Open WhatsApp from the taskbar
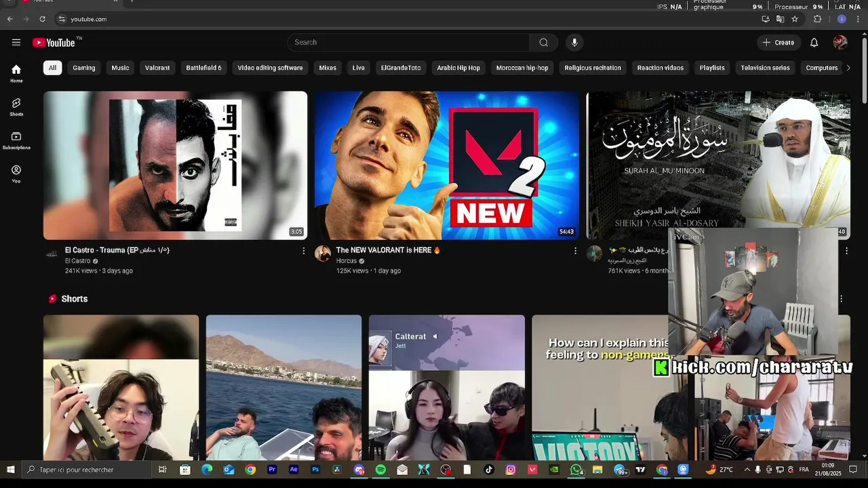Image resolution: width=868 pixels, height=488 pixels. [x=576, y=469]
